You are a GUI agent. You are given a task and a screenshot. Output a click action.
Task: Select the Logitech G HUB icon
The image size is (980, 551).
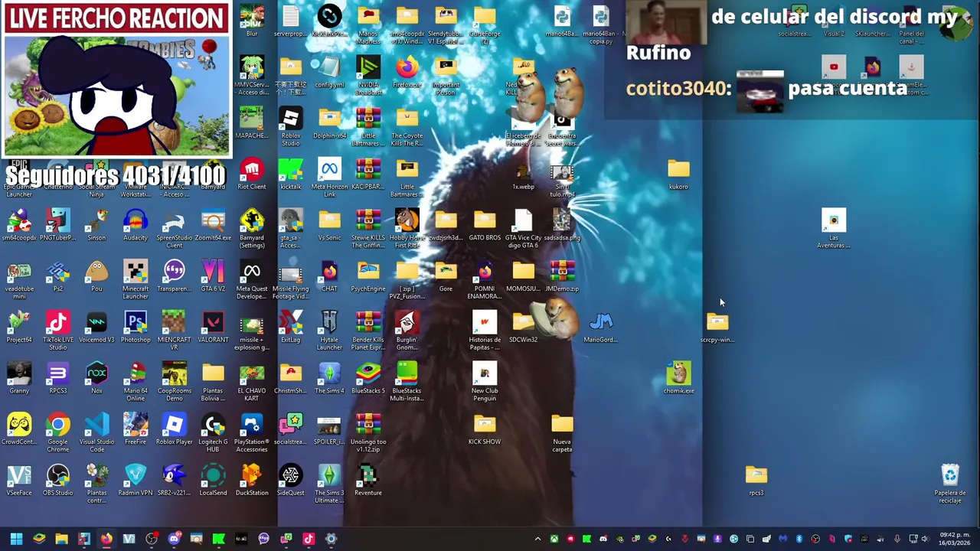(213, 432)
